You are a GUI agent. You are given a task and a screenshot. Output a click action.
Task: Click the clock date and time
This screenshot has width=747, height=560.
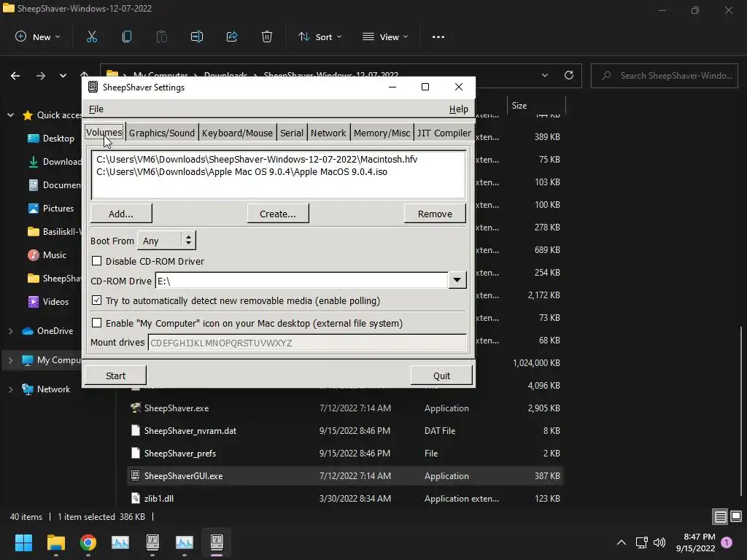point(695,542)
